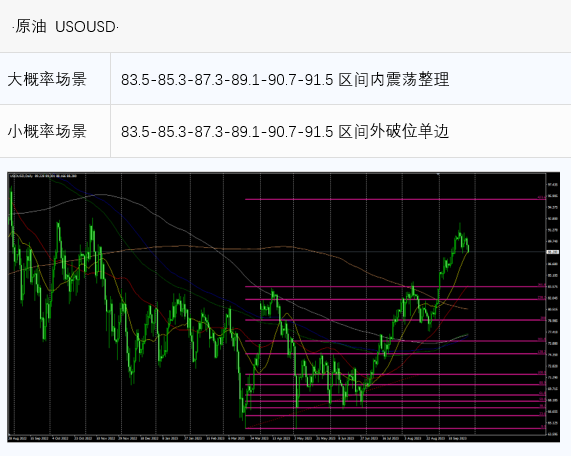Click the first date label on the time axis
The height and width of the screenshot is (456, 571).
18,439
